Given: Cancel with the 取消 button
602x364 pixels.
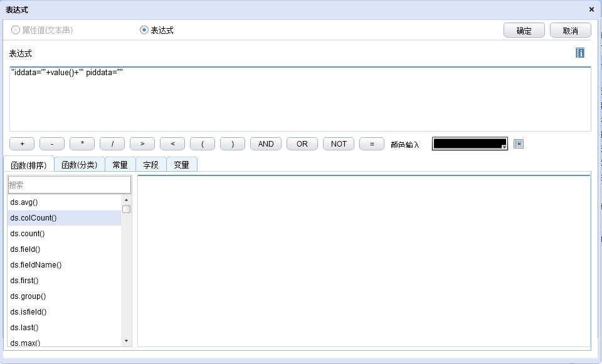Looking at the screenshot, I should coord(570,30).
